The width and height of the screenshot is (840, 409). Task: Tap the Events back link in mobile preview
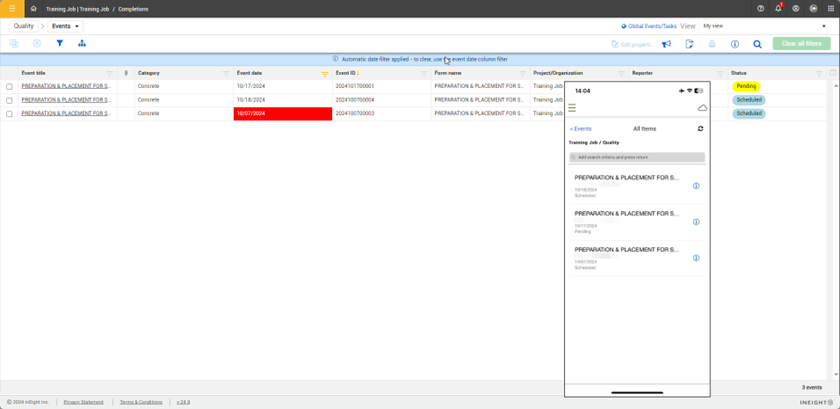[x=581, y=129]
